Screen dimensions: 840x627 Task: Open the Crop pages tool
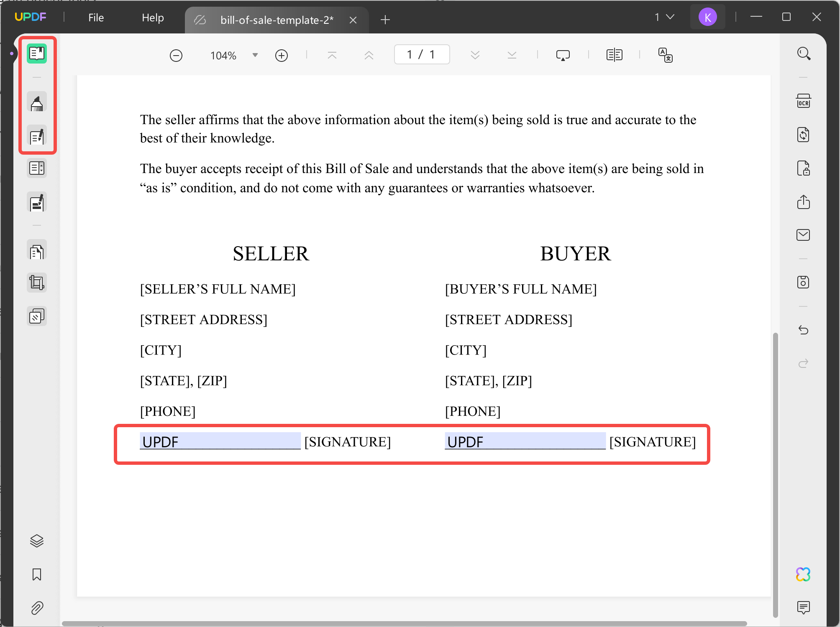click(37, 283)
